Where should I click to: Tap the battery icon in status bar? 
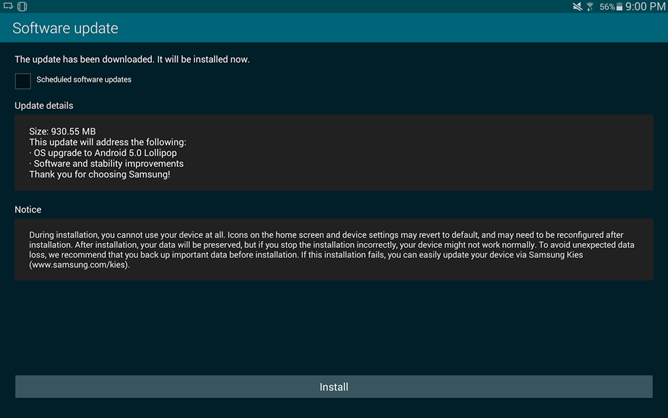pos(619,7)
